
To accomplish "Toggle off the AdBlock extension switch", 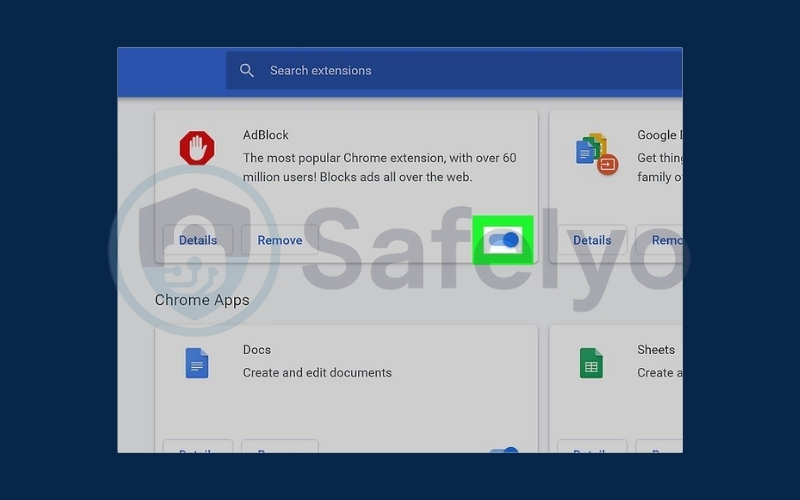I will pyautogui.click(x=503, y=240).
